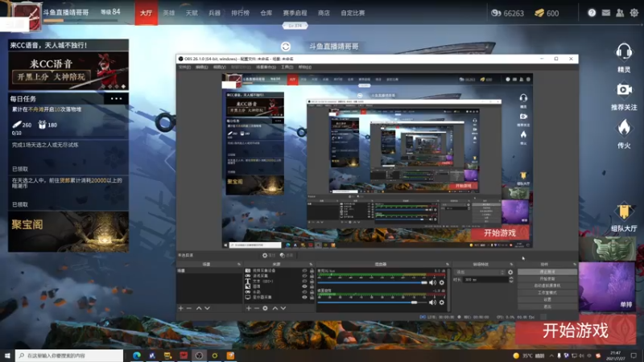Switch to the 排行榜 tab

coord(240,13)
